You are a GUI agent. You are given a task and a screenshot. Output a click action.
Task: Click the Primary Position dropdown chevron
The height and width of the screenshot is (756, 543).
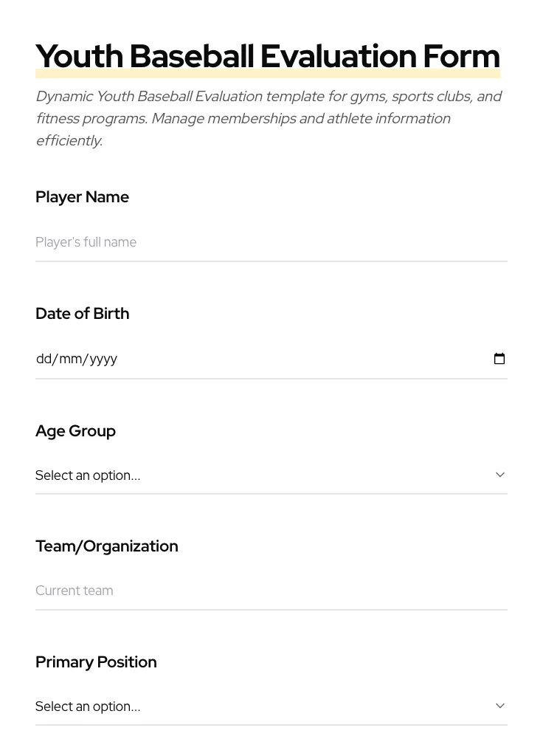click(500, 705)
